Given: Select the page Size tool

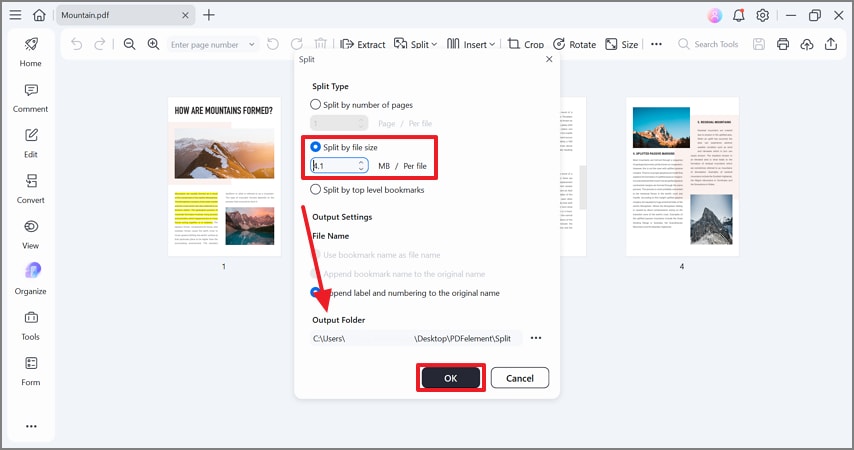Looking at the screenshot, I should 621,44.
